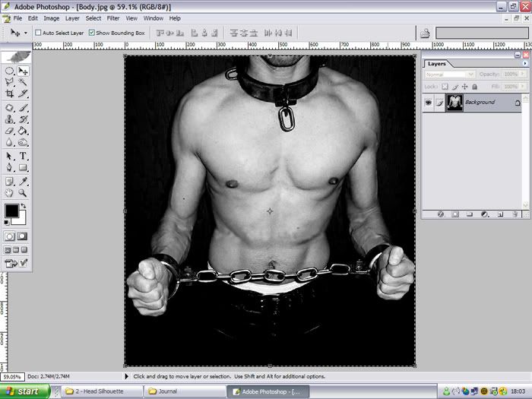Select the Path Selection tool

coord(9,156)
